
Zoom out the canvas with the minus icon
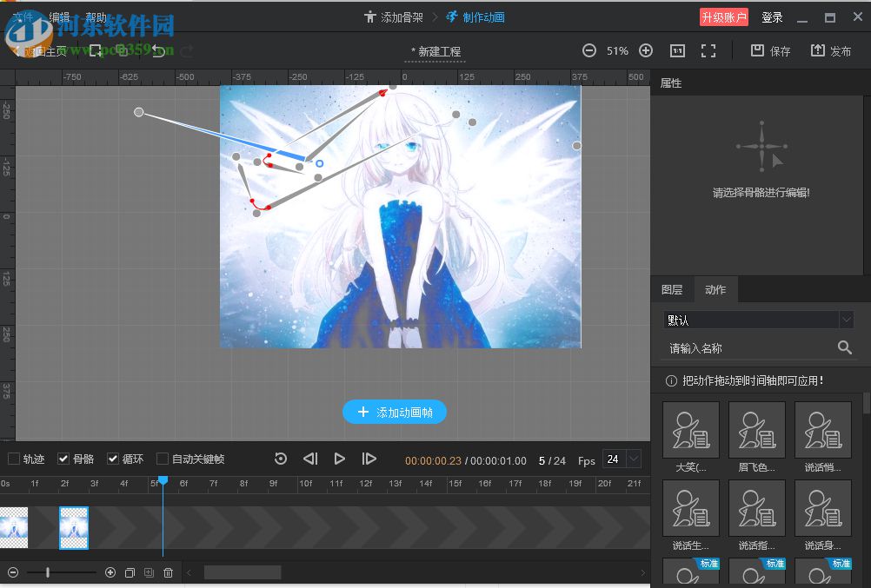(589, 51)
